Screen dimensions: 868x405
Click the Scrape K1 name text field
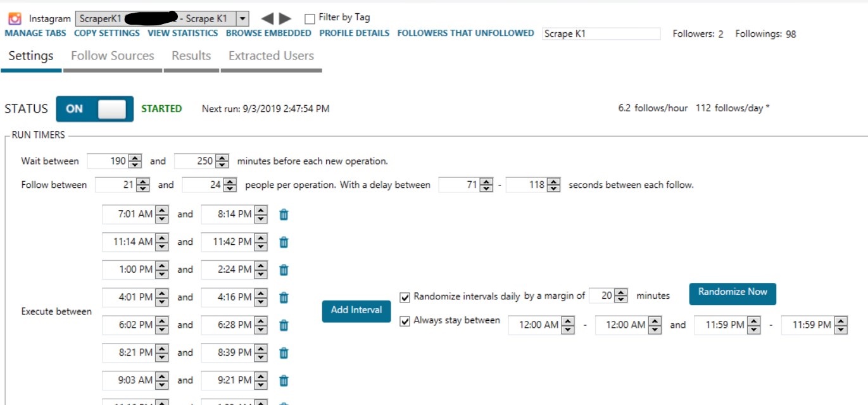[601, 34]
